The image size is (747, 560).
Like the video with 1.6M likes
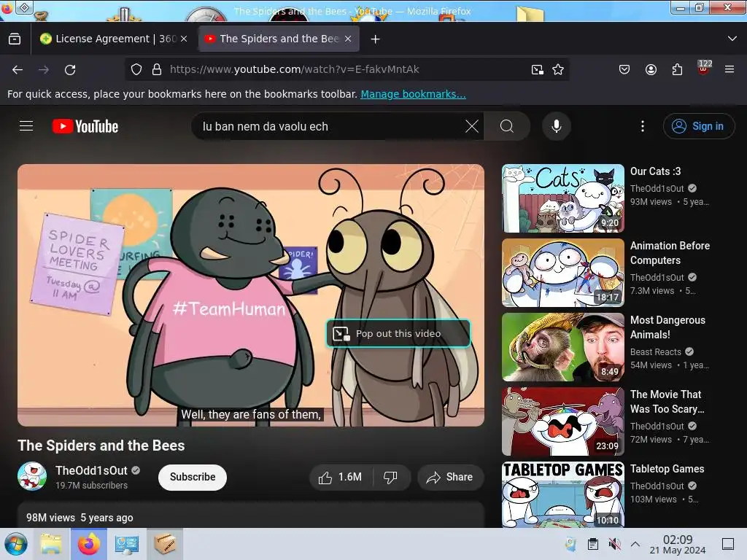coord(340,477)
